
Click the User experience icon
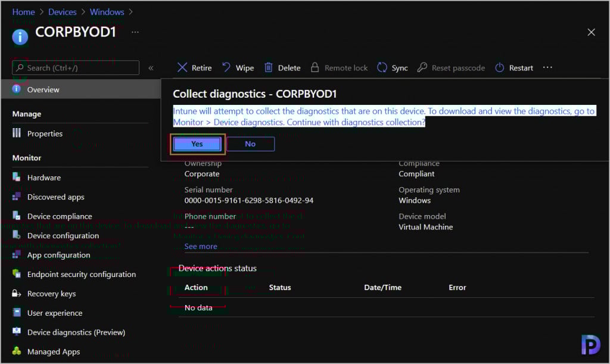[x=16, y=312]
